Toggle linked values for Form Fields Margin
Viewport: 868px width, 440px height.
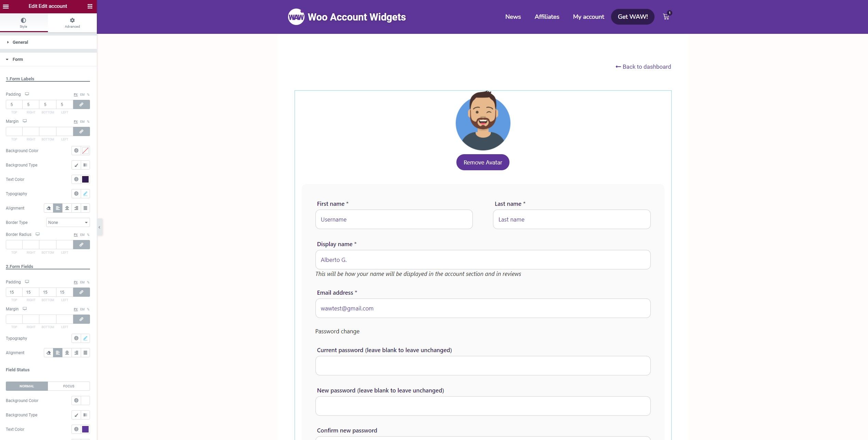coord(81,319)
